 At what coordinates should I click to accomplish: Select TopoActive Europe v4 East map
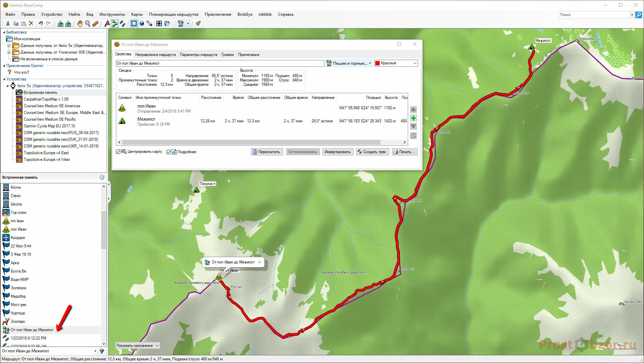(46, 153)
